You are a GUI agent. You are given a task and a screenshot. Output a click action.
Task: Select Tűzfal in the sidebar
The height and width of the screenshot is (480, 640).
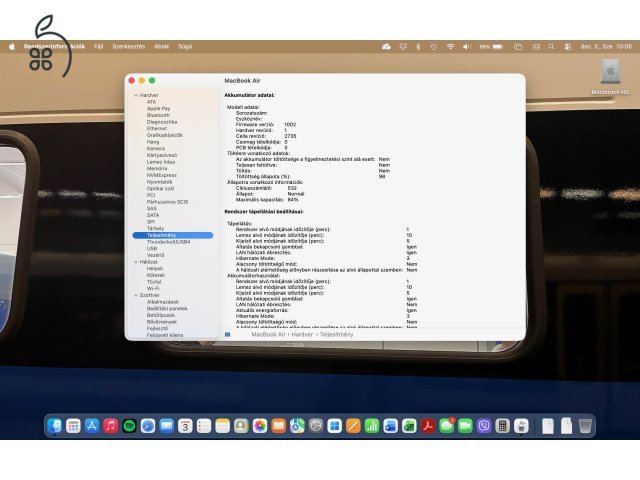154,282
